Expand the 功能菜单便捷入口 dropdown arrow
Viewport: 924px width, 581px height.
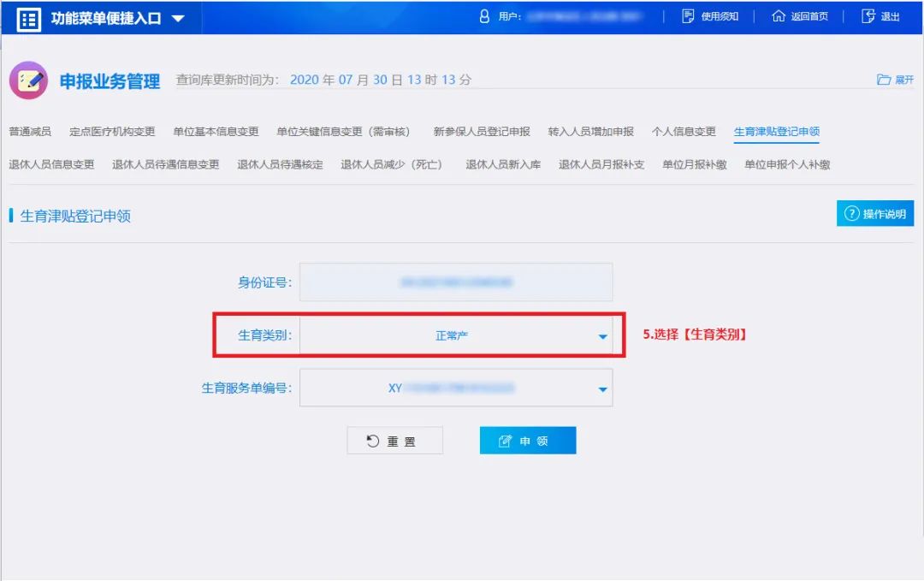(x=178, y=18)
